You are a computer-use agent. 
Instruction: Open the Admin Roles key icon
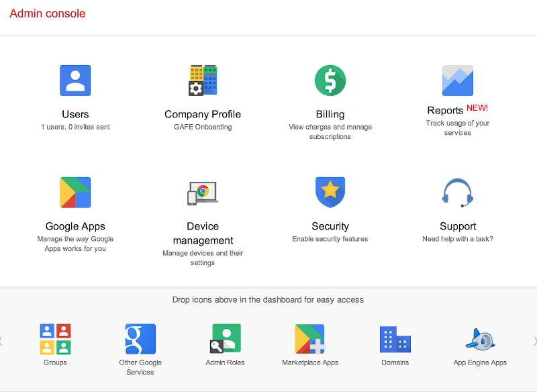pyautogui.click(x=226, y=338)
